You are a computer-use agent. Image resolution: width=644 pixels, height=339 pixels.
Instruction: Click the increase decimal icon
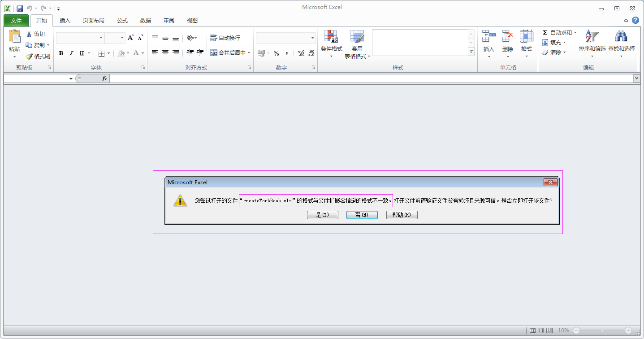click(301, 53)
